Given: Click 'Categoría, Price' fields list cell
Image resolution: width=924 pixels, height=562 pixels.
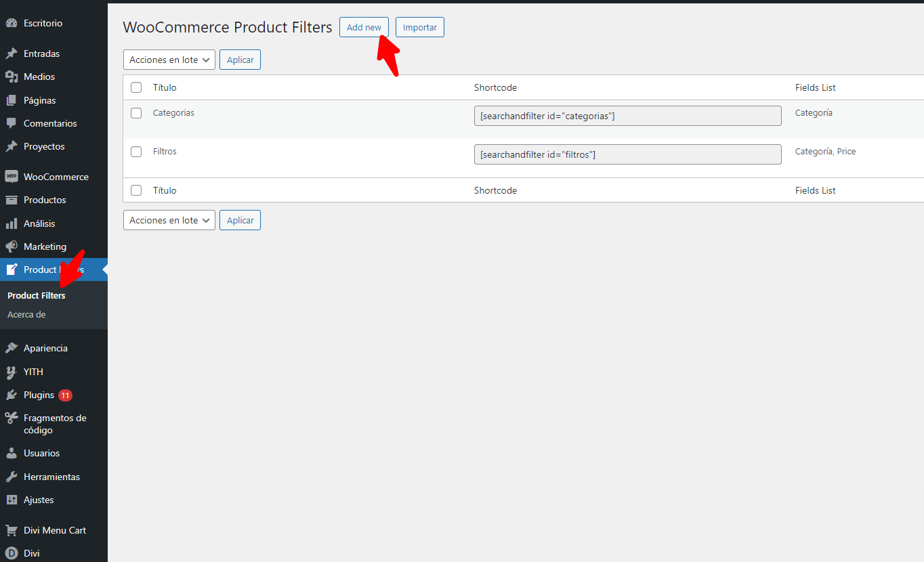Looking at the screenshot, I should coord(825,152).
